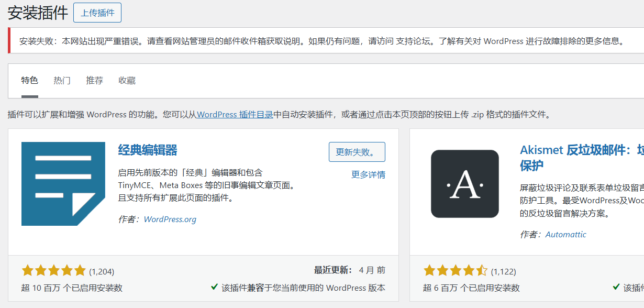The width and height of the screenshot is (644, 308).
Task: Click 更多详情 for Classic Editor
Action: click(368, 175)
